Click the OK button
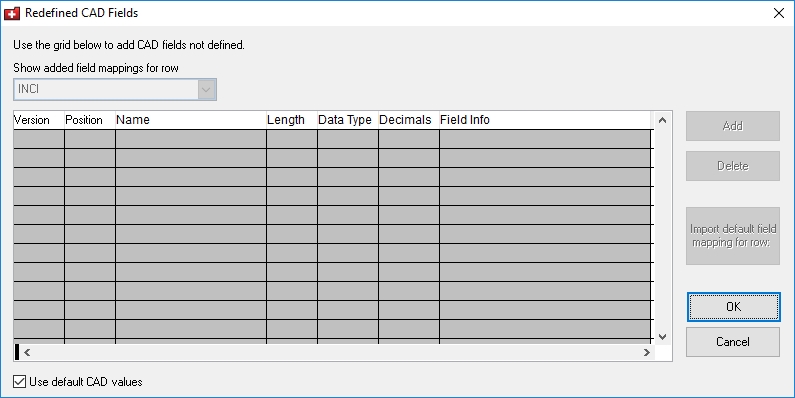Screen dimensions: 795x398 click(x=733, y=307)
